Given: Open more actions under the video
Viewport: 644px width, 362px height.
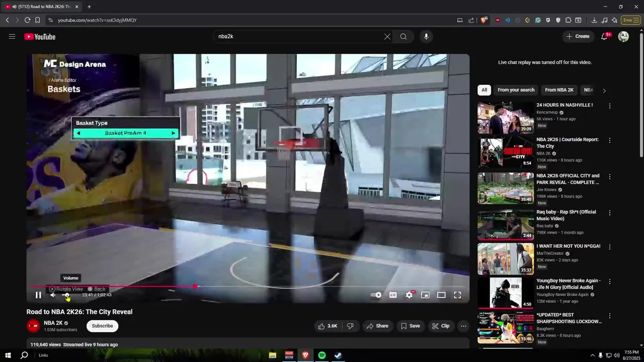Looking at the screenshot, I should click(x=463, y=326).
